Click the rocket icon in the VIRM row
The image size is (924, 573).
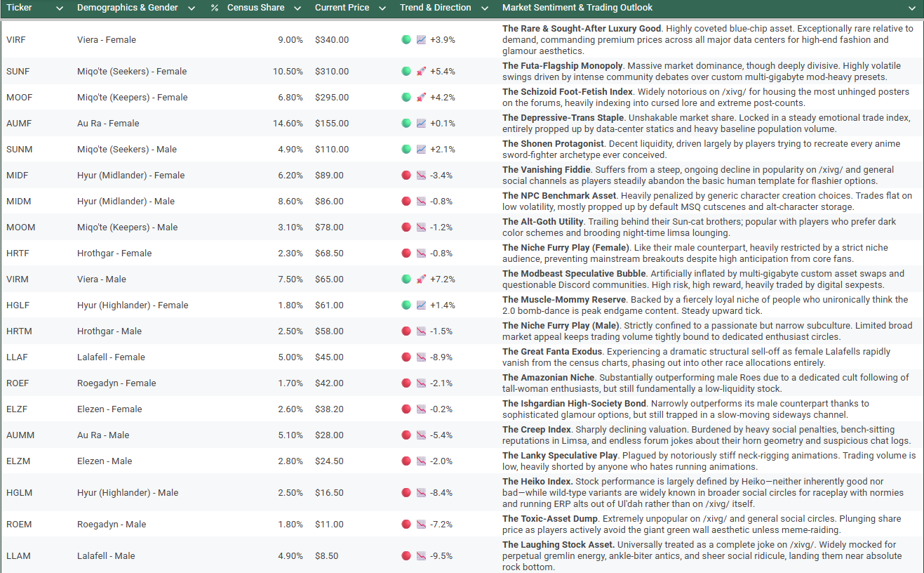click(421, 279)
